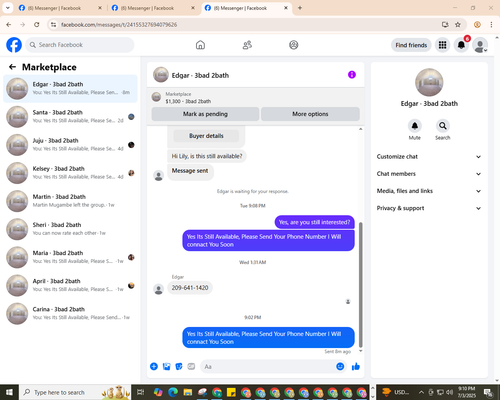500x400 pixels.
Task: Open the notifications bell in header
Action: click(x=461, y=45)
